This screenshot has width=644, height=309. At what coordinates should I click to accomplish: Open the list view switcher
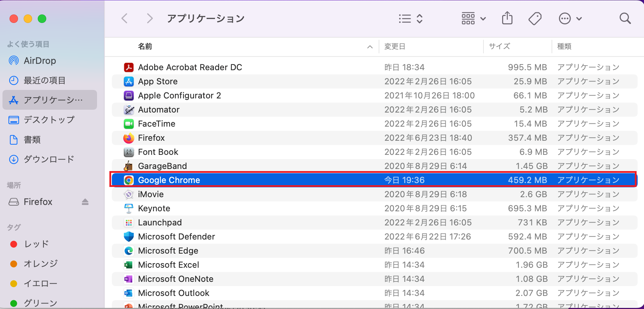tap(411, 18)
